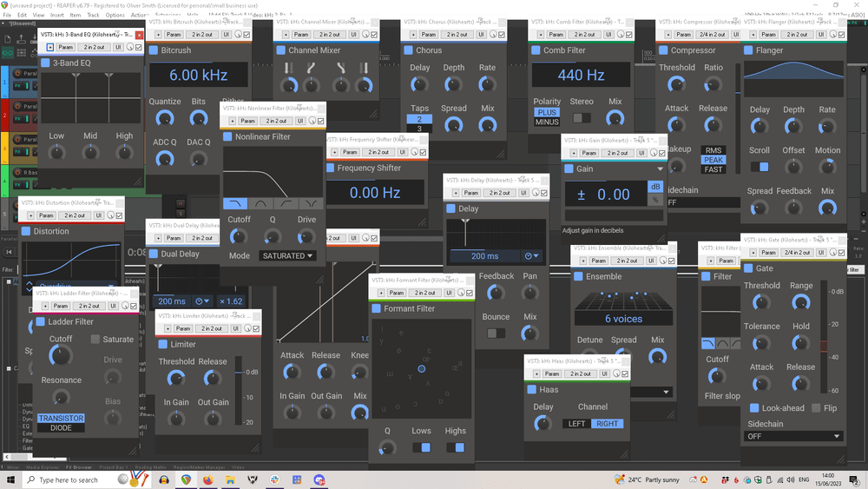Open Delay time sync dropdown next to 200 ms
The width and height of the screenshot is (868, 489).
(x=532, y=256)
